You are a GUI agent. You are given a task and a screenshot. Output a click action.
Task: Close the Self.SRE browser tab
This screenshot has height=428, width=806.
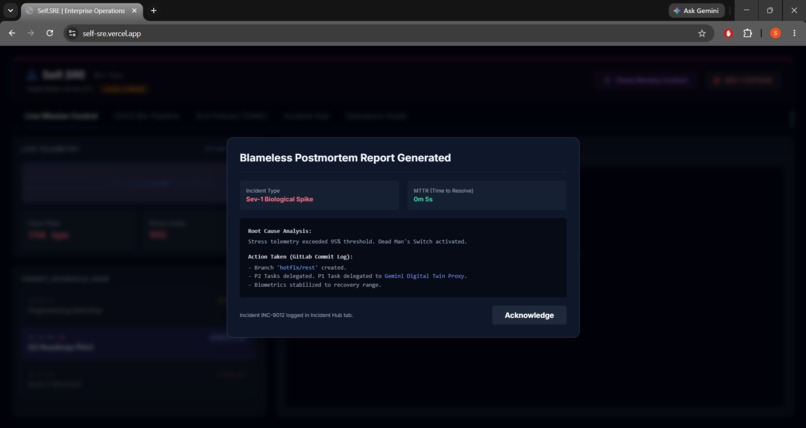pyautogui.click(x=135, y=11)
